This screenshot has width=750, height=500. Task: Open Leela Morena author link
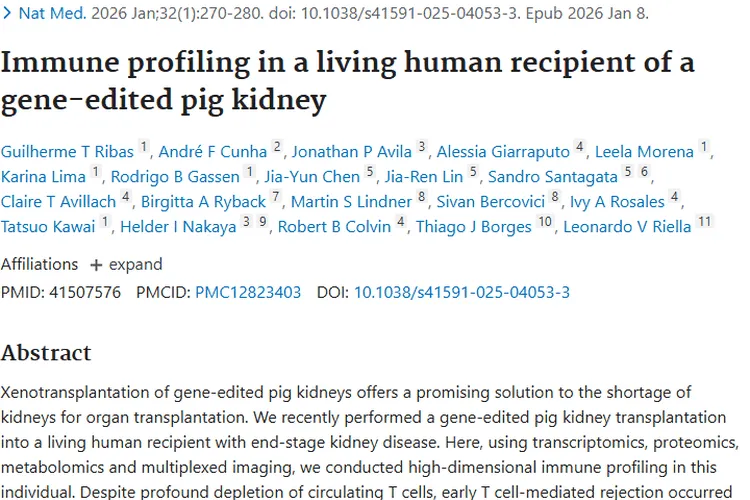point(644,152)
